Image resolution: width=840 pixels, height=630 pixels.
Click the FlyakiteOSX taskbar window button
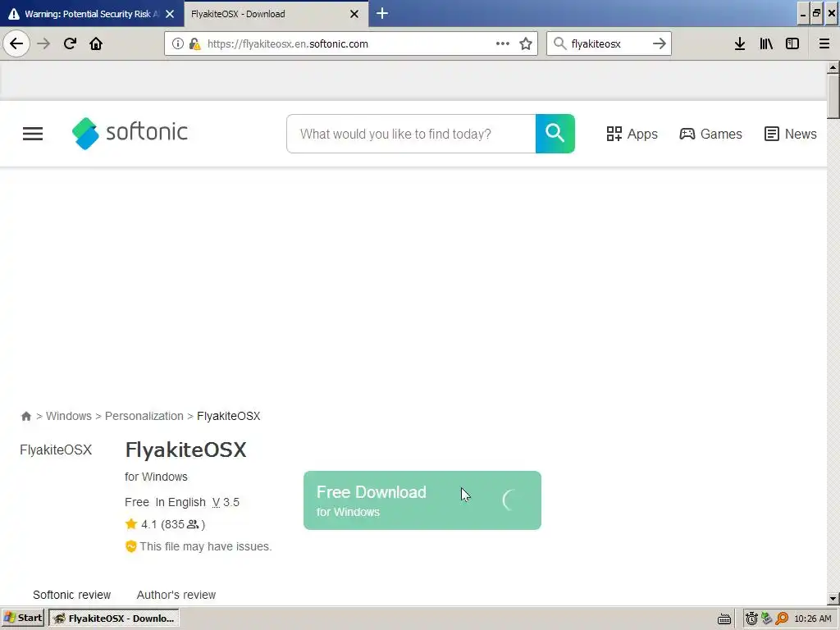[x=113, y=619]
